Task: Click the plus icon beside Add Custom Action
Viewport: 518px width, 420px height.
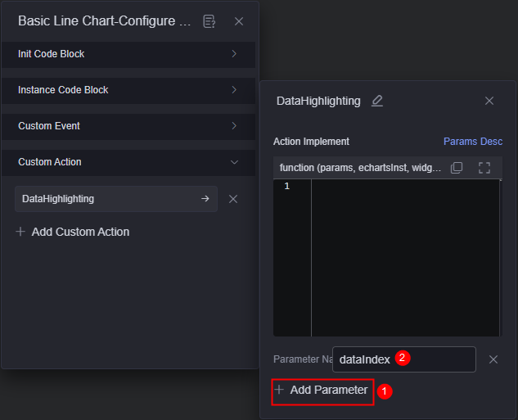Action: click(x=20, y=232)
